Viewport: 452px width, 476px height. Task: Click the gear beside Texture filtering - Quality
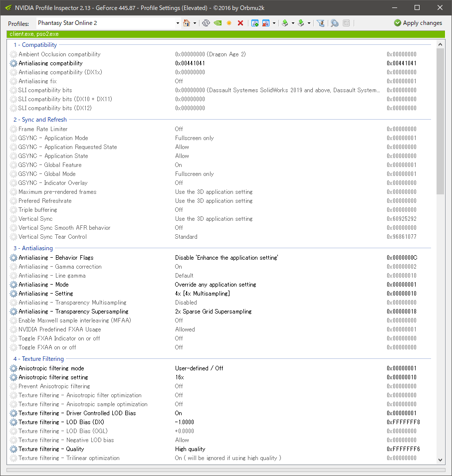[x=13, y=449]
